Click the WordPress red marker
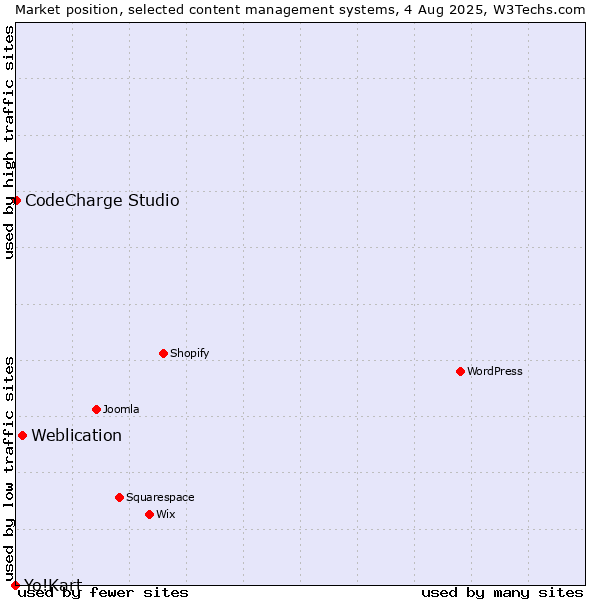 [460, 372]
